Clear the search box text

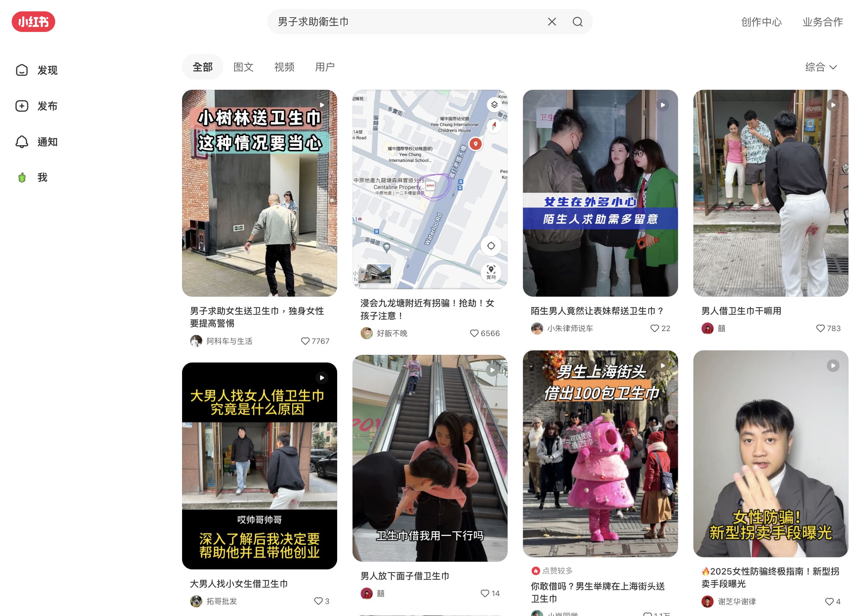[x=552, y=22]
